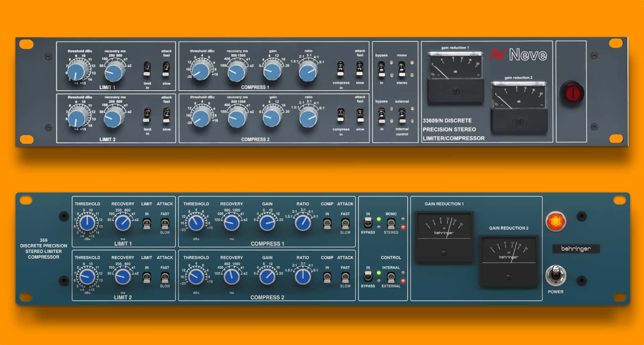Click Behringer LIMIT 2 threshold knob

pos(87,277)
